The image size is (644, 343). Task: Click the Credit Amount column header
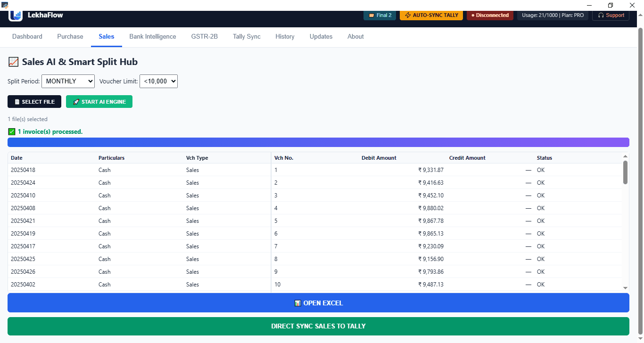click(x=467, y=158)
